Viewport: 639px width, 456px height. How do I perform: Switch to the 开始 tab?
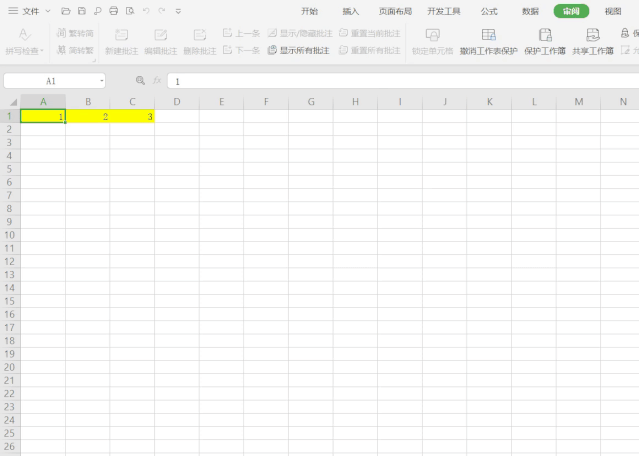310,11
